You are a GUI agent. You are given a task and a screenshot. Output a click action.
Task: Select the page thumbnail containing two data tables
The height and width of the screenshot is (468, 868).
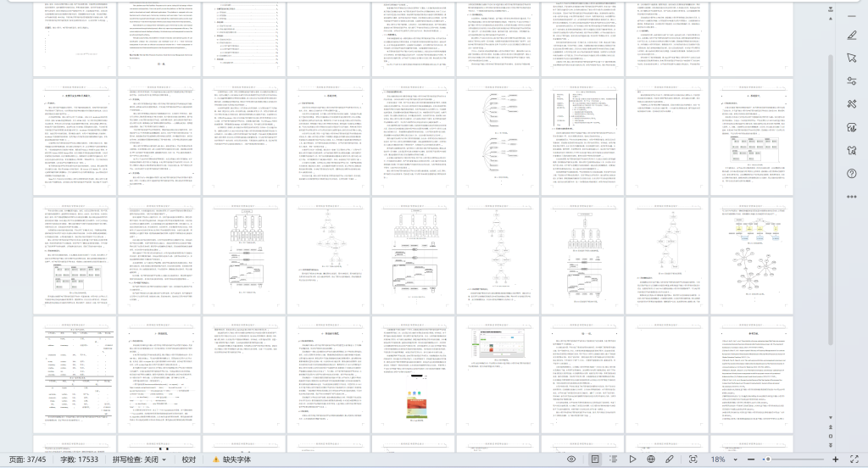pyautogui.click(x=75, y=375)
